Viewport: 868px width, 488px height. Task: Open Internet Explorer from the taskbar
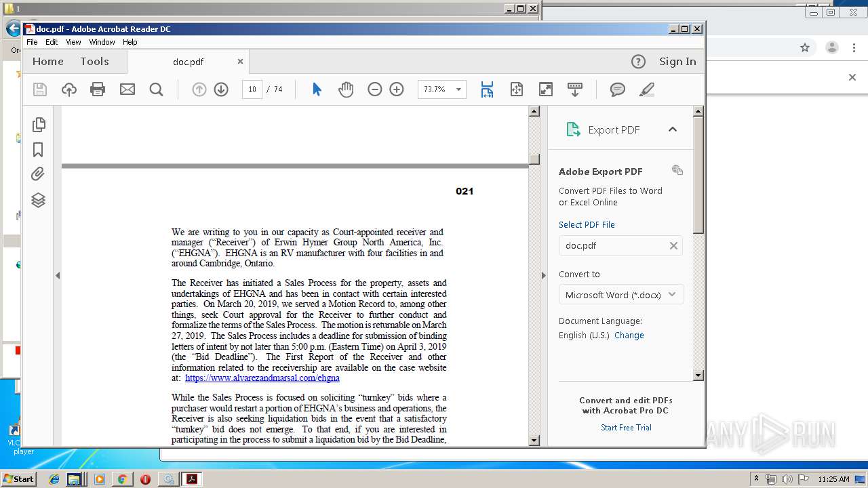click(x=54, y=479)
